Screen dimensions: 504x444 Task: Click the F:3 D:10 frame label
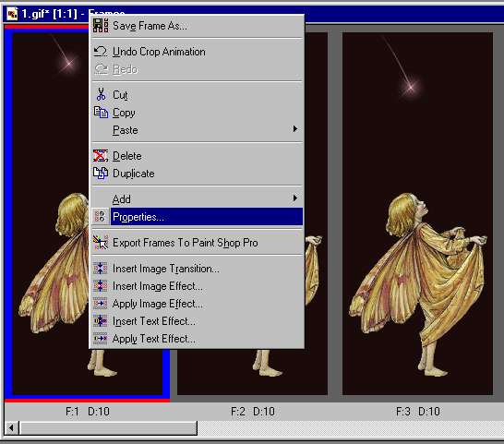coord(418,411)
